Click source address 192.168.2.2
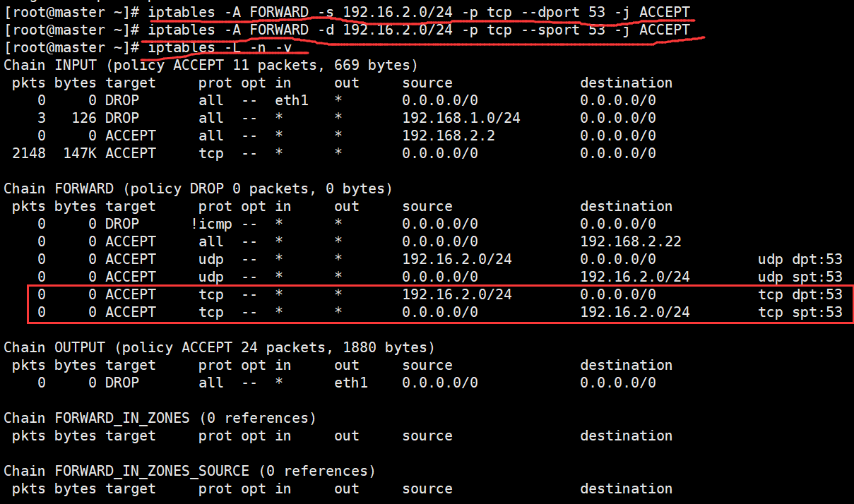 pyautogui.click(x=449, y=136)
